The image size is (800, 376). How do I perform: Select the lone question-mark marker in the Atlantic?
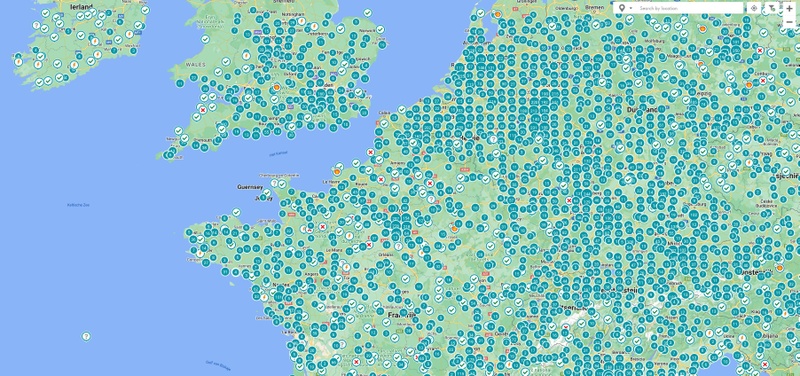(86, 336)
